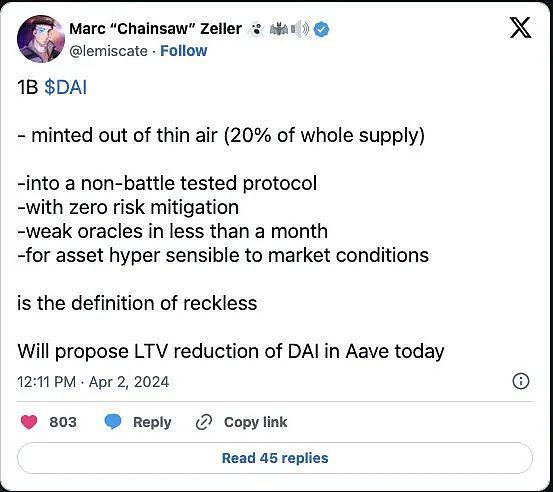Screen dimensions: 553x492
Task: Click the heart like icon
Action: pyautogui.click(x=29, y=422)
